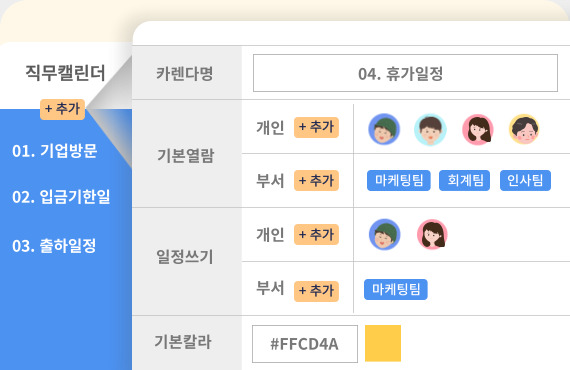Add department in 일정쓰기 부서 row
The image size is (570, 370).
[x=316, y=291]
